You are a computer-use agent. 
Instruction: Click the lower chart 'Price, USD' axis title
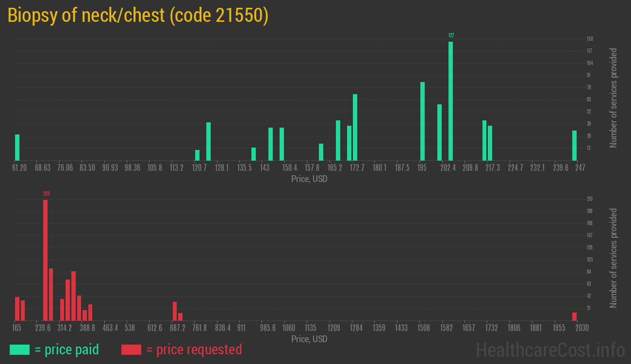pos(309,339)
